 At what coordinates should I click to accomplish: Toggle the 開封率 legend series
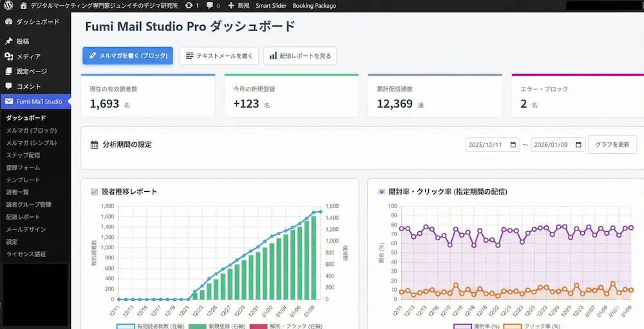tap(473, 326)
